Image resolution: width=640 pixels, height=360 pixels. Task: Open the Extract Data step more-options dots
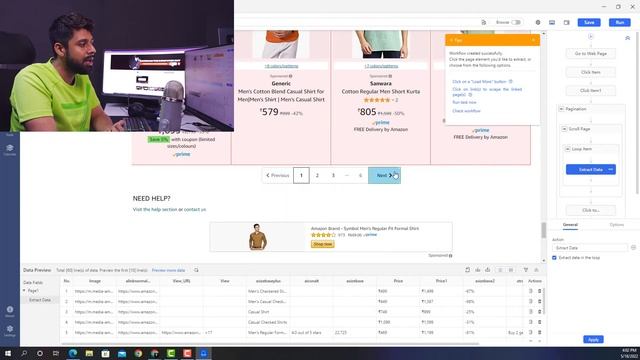(x=611, y=169)
